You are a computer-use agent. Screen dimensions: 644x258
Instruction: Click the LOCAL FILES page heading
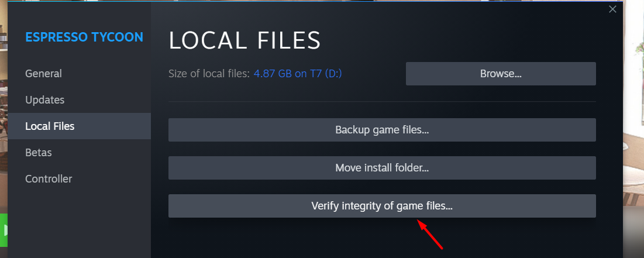(x=244, y=41)
